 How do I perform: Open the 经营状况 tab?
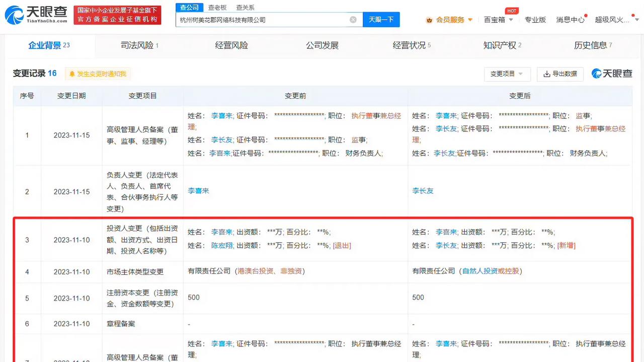pos(412,45)
